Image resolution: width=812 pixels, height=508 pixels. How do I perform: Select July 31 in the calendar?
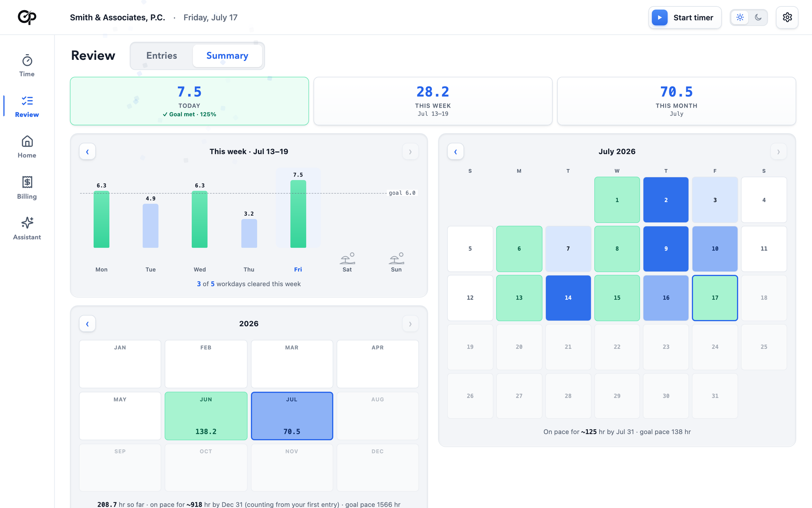click(715, 396)
